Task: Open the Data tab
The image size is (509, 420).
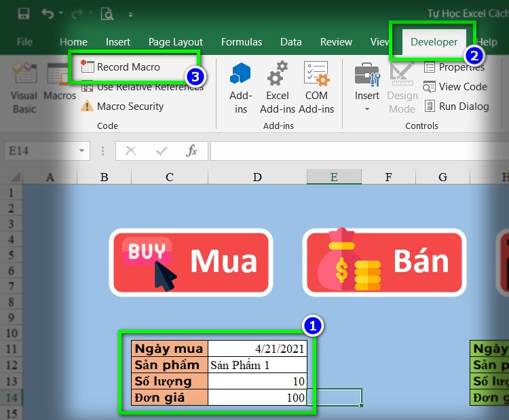Action: pyautogui.click(x=291, y=42)
